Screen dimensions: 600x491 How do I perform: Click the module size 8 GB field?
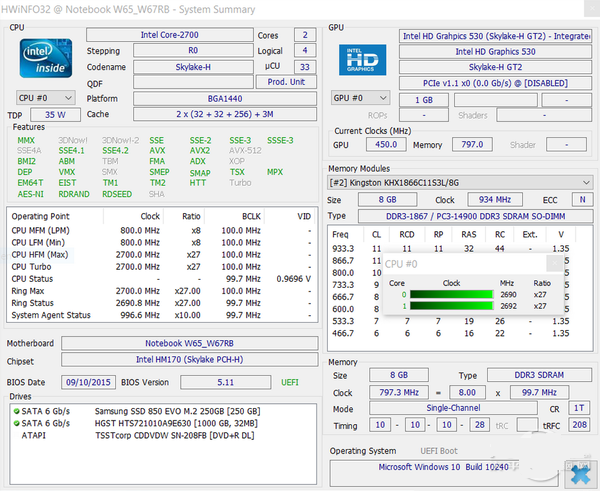point(387,199)
